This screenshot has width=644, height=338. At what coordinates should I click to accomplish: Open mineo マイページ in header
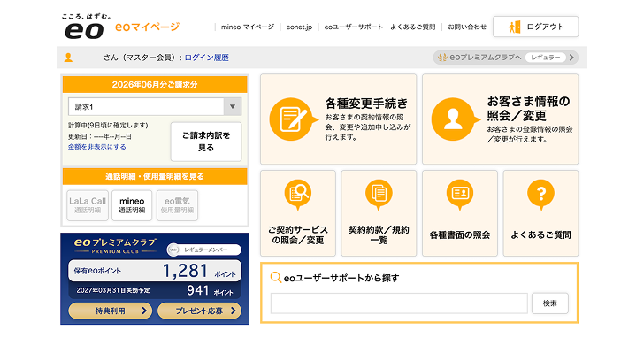248,27
